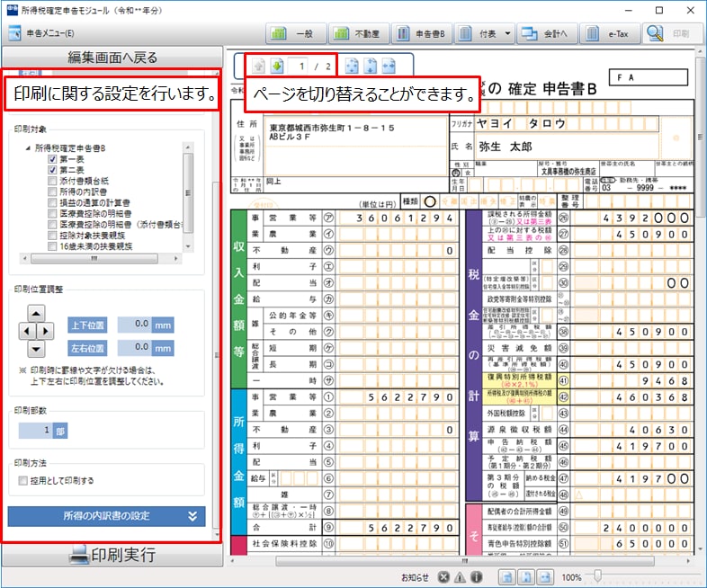Viewport: 707px width, 588px height.
Task: Click the 上下位置 mm input field
Action: coord(135,323)
